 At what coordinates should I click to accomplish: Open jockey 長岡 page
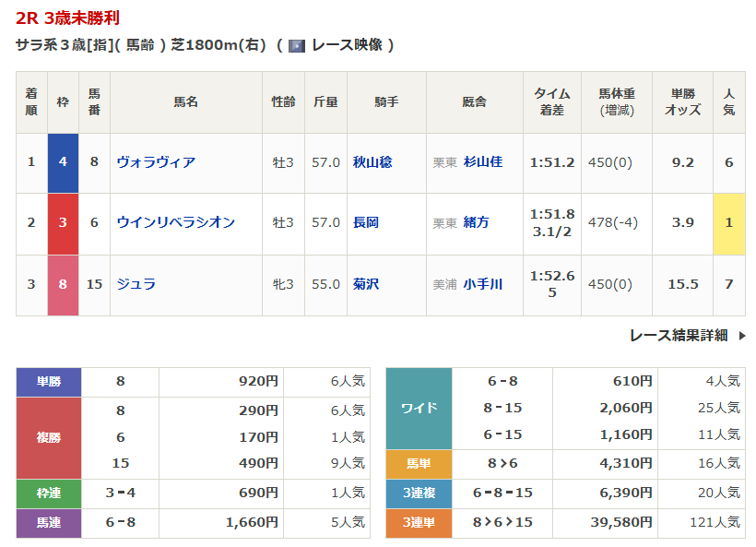click(x=366, y=222)
